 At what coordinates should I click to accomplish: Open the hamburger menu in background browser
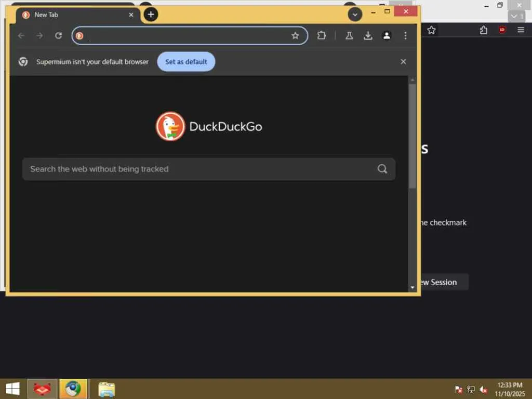521,30
